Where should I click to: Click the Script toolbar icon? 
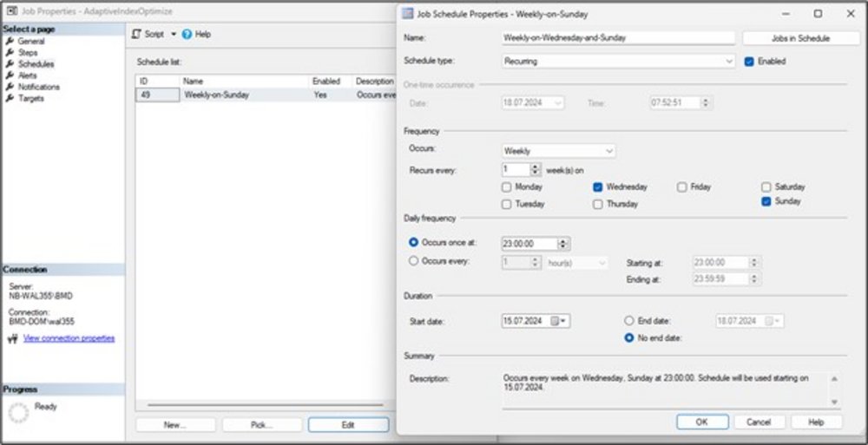pyautogui.click(x=137, y=34)
